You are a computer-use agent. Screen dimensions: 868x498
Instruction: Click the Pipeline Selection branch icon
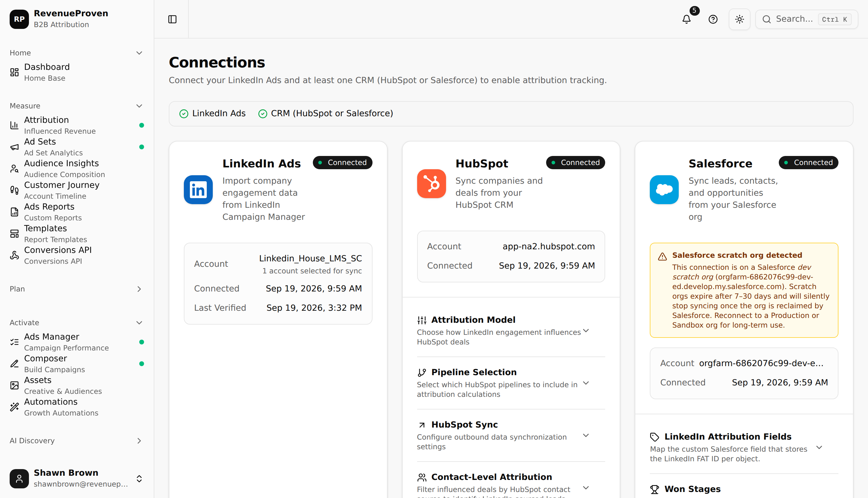click(x=422, y=372)
